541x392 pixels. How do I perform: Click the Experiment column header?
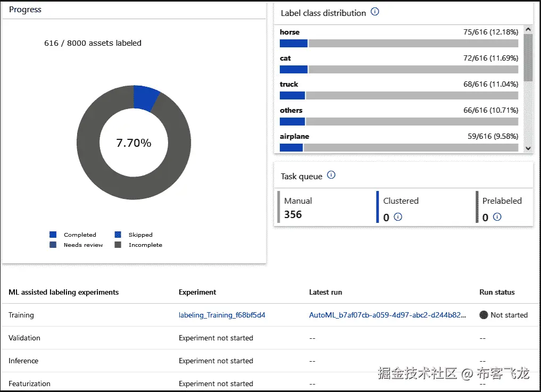197,292
